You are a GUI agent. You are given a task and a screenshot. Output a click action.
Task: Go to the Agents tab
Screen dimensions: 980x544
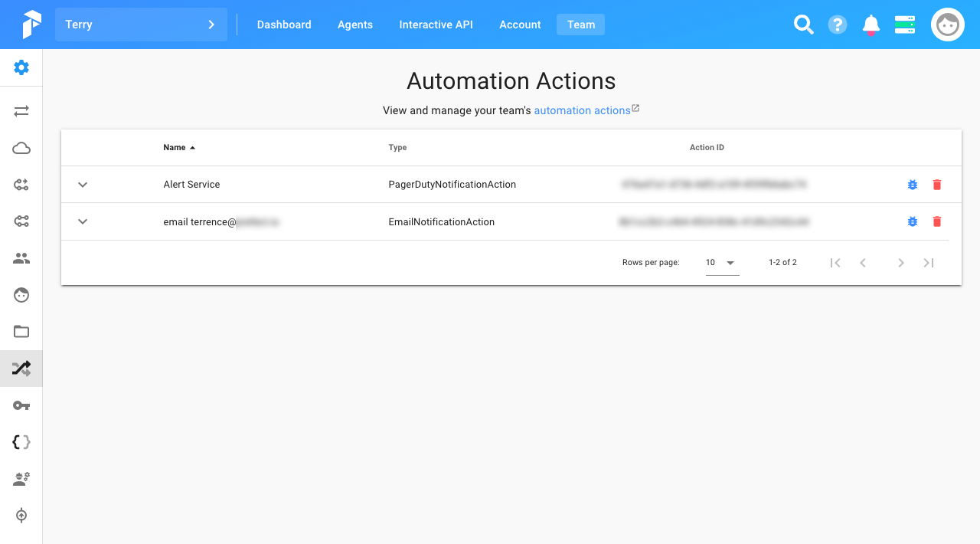pos(355,25)
